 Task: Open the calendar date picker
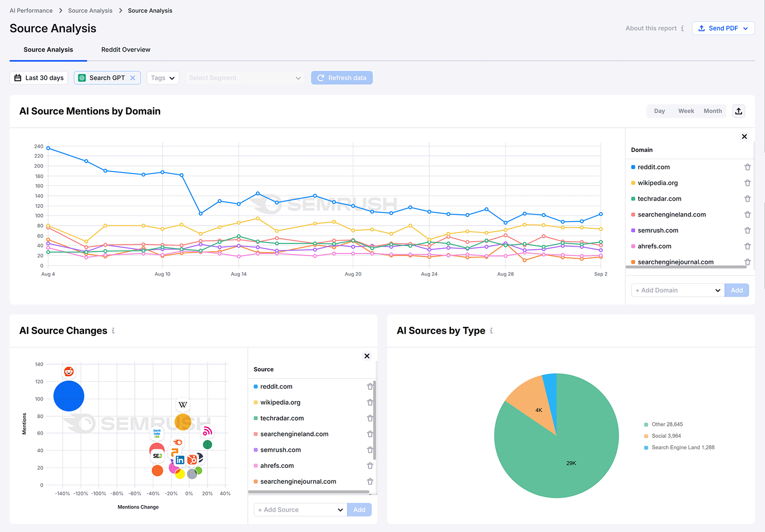click(x=18, y=77)
